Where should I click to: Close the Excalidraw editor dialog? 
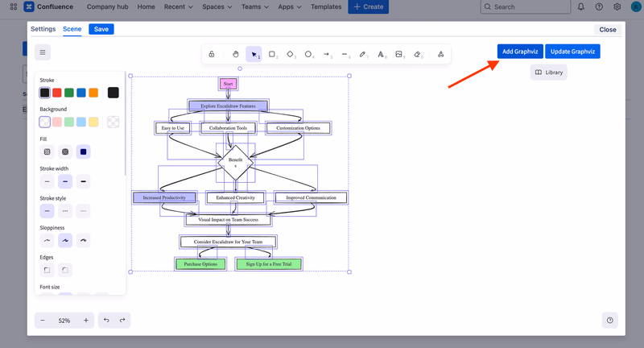tap(608, 30)
